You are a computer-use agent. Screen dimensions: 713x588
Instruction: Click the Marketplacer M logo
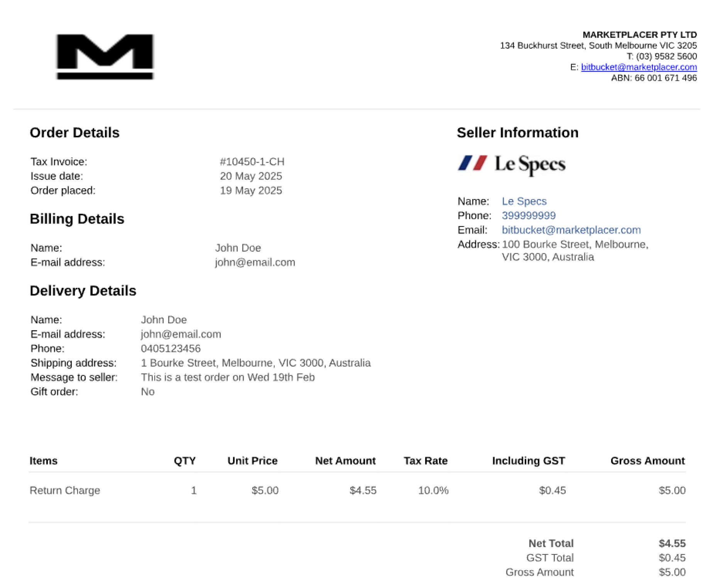[105, 57]
